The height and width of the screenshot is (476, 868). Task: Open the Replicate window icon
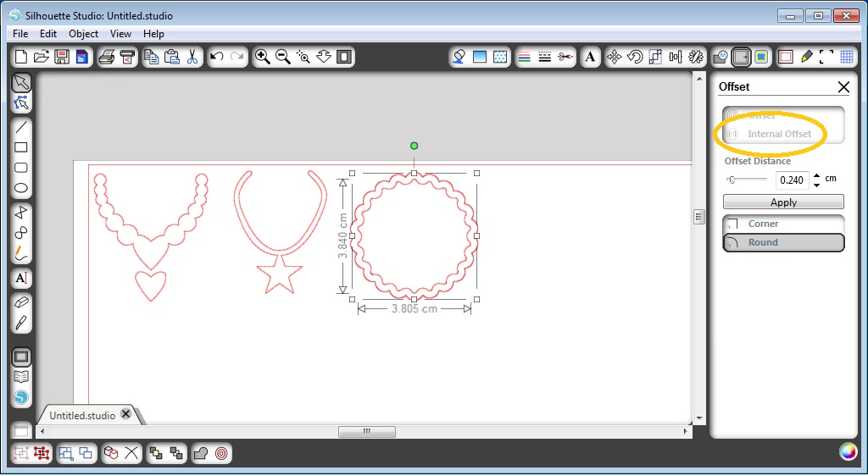pos(696,57)
